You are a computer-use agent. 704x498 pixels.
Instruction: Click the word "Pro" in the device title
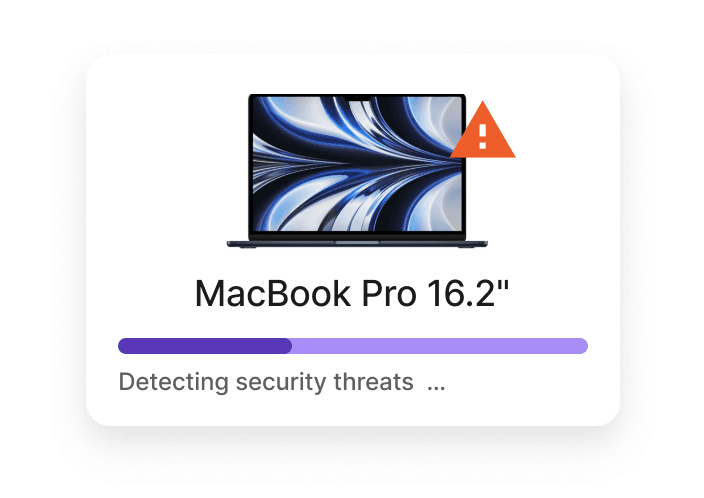(x=389, y=294)
